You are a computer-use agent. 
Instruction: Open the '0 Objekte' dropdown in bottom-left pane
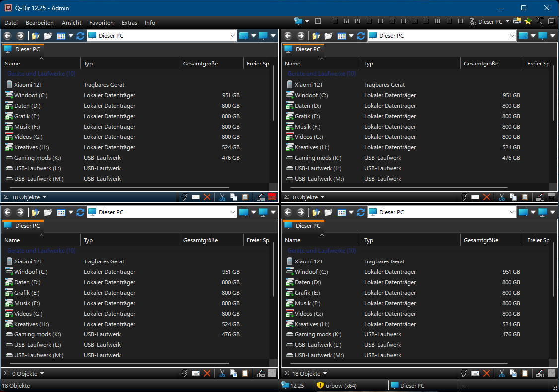coord(42,374)
